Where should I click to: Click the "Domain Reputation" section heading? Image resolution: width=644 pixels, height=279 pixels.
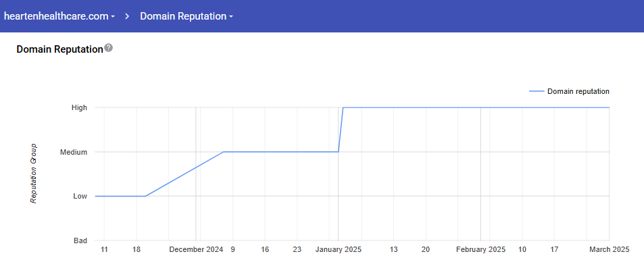(59, 49)
